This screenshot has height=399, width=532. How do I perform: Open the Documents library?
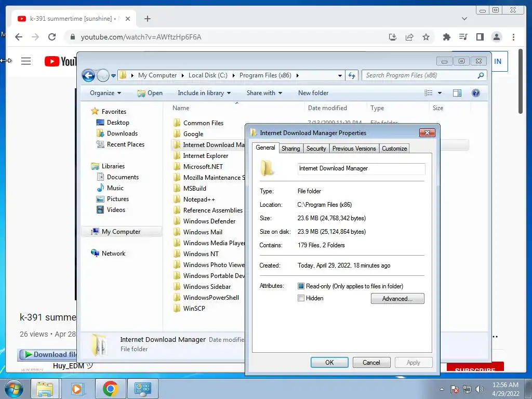[123, 177]
